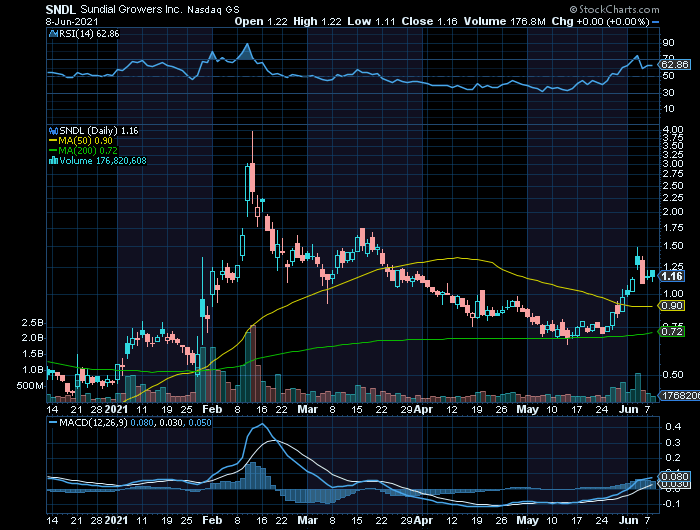This screenshot has height=530, width=700.
Task: Click the yellow MA(50) legend line
Action: click(x=53, y=141)
